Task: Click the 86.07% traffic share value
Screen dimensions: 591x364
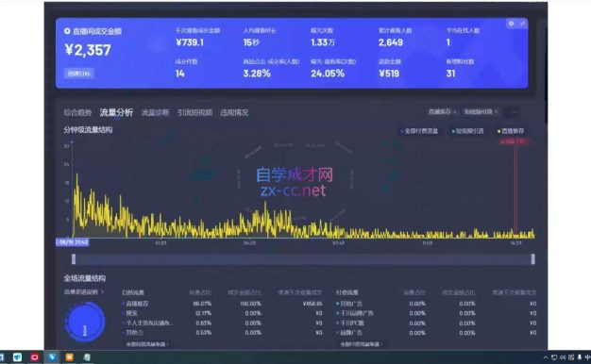Action: pos(202,304)
